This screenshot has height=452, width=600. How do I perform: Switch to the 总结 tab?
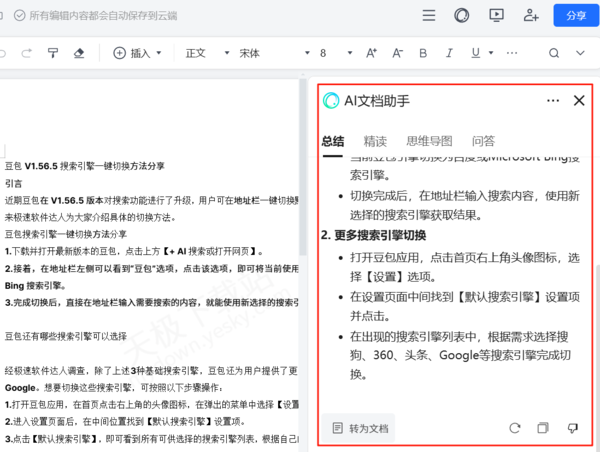click(x=333, y=141)
